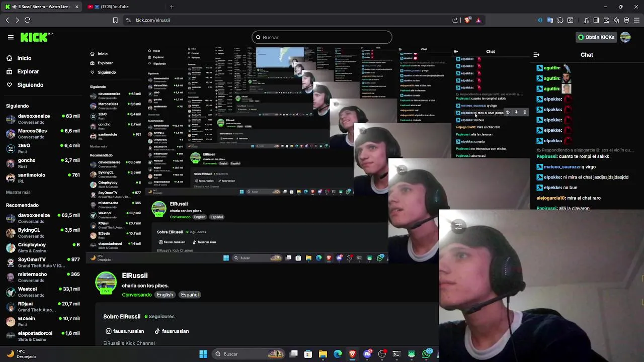The width and height of the screenshot is (644, 362).
Task: Select Explorar in the main left sidebar
Action: coord(23,71)
